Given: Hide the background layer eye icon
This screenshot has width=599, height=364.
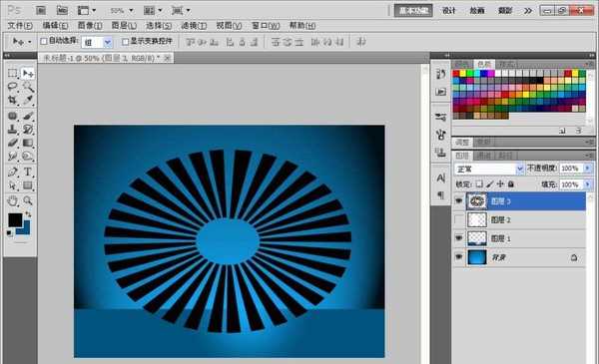Looking at the screenshot, I should pyautogui.click(x=459, y=257).
